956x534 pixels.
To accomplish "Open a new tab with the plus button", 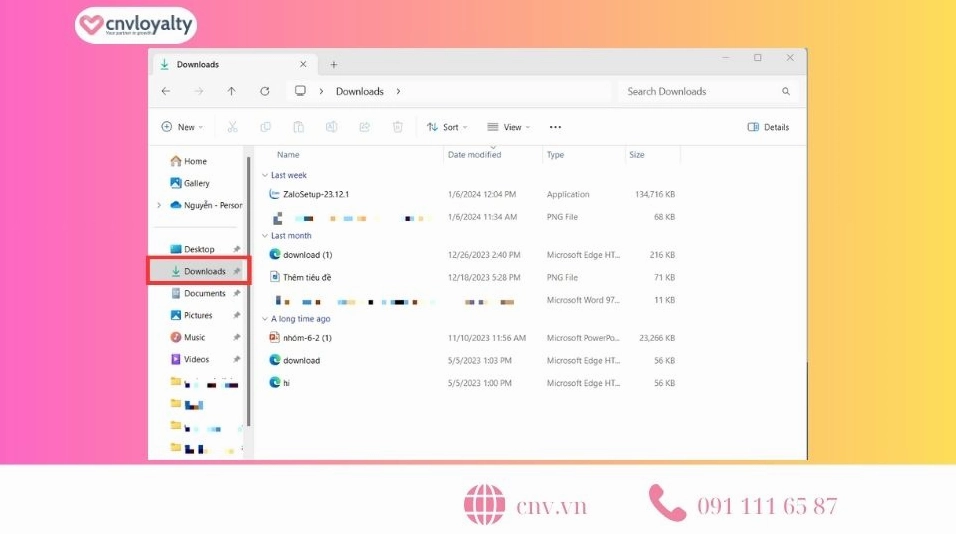I will tap(334, 65).
